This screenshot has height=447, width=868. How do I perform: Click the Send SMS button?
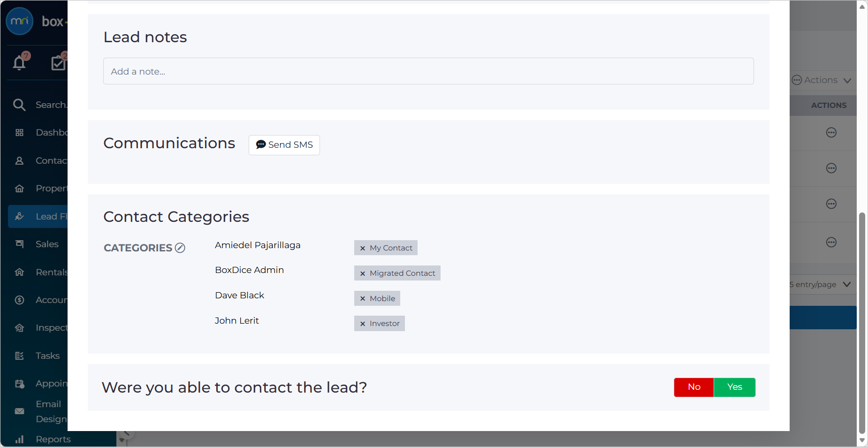click(284, 145)
